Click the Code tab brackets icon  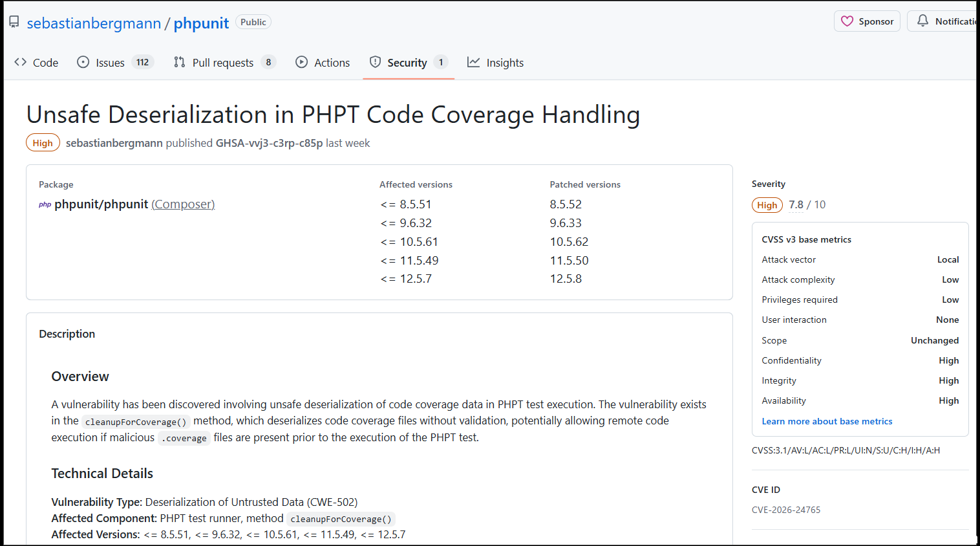pyautogui.click(x=21, y=62)
